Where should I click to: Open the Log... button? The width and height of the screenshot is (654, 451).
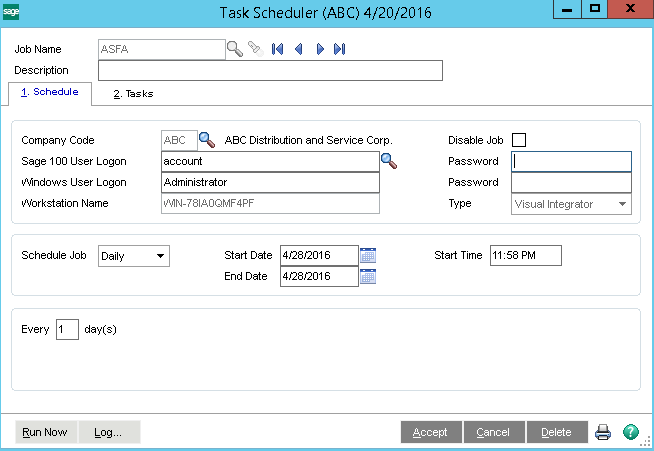pos(108,432)
